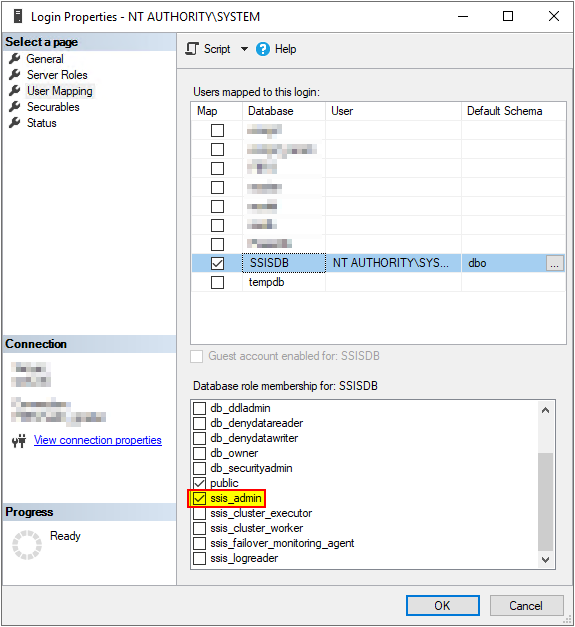This screenshot has height=627, width=575.
Task: Open schema browse ellipsis button
Action: pos(555,264)
